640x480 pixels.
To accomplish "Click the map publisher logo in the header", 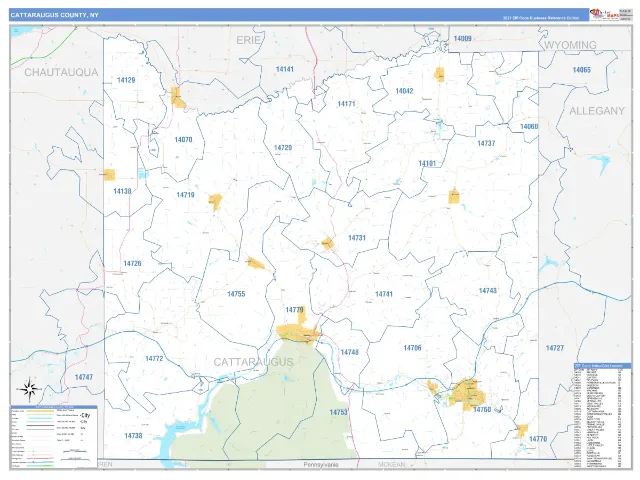I will [604, 15].
